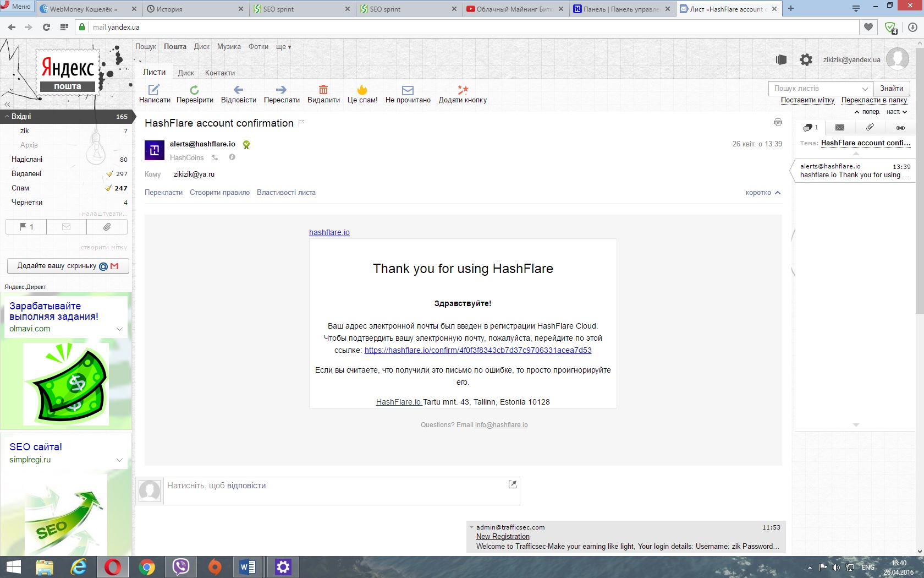The image size is (924, 578).
Task: Click the Знайти search button
Action: (x=891, y=89)
